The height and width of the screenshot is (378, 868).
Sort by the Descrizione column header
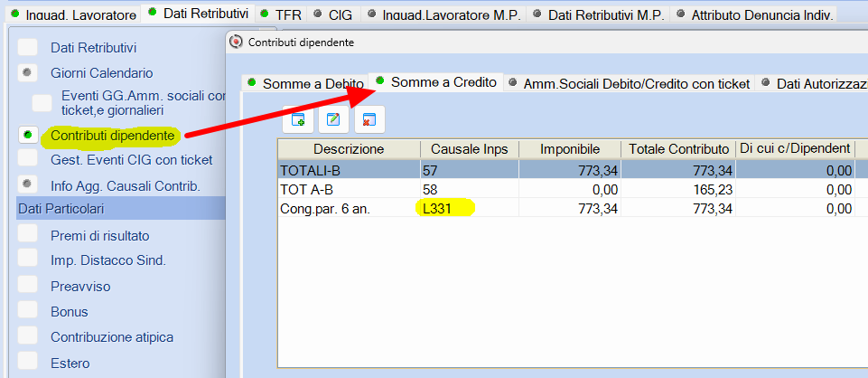(349, 148)
